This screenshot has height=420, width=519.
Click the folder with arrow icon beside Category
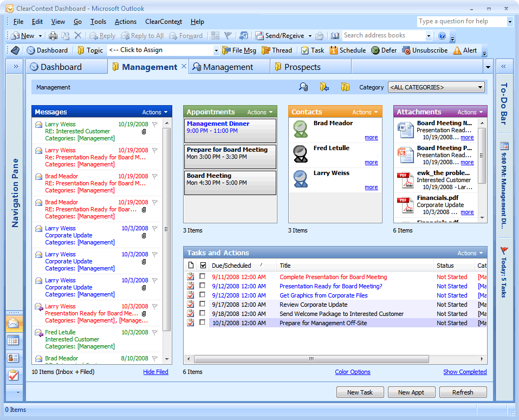325,87
